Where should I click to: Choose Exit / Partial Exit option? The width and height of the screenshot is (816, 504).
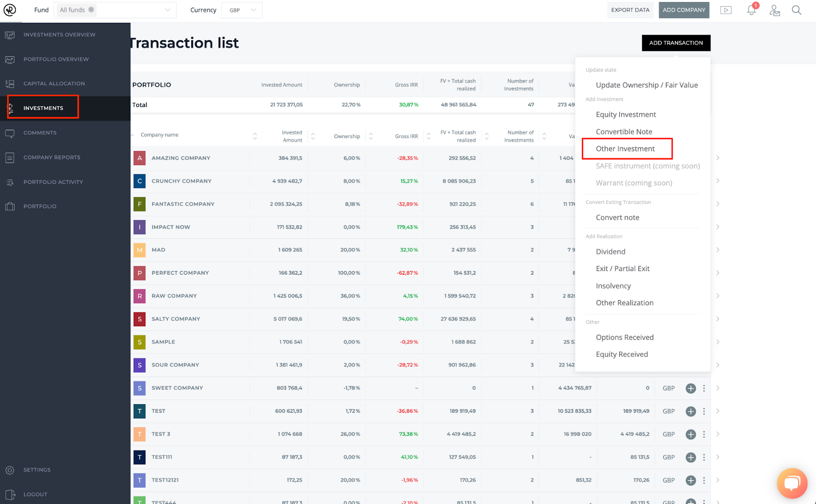point(623,269)
